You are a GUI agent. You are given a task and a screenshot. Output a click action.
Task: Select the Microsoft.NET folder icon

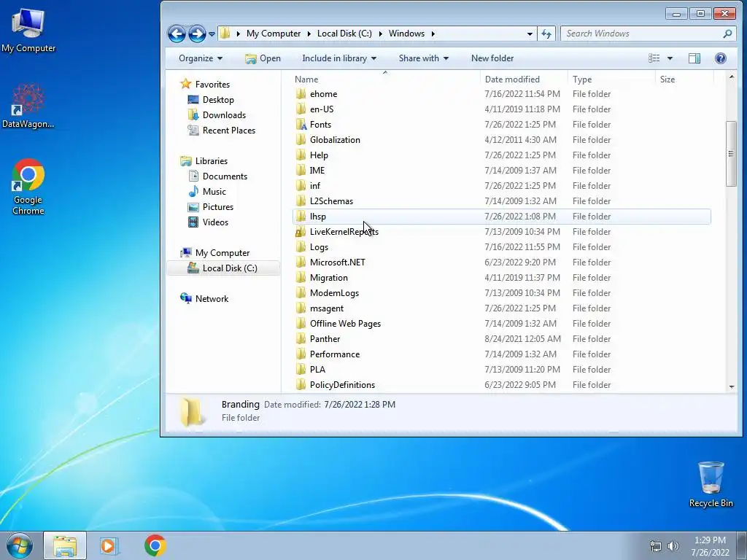coord(301,262)
